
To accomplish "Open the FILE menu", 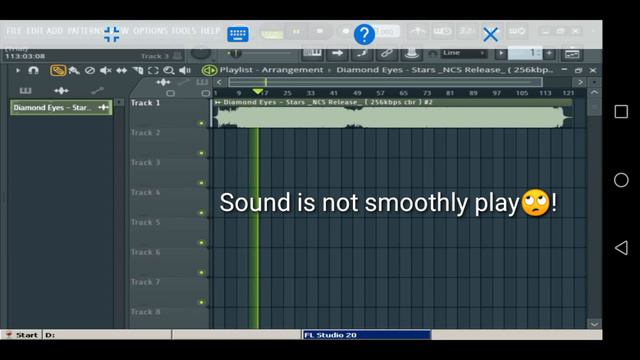I will (x=14, y=31).
